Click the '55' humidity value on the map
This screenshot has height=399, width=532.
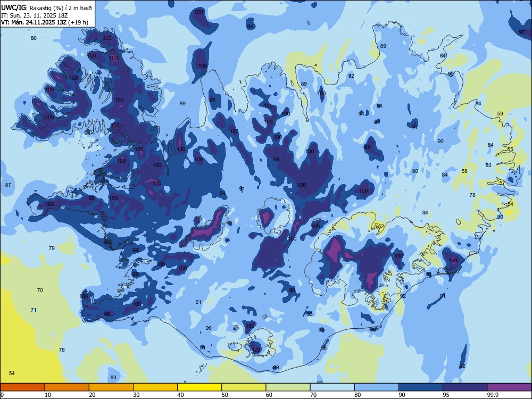tap(510, 149)
